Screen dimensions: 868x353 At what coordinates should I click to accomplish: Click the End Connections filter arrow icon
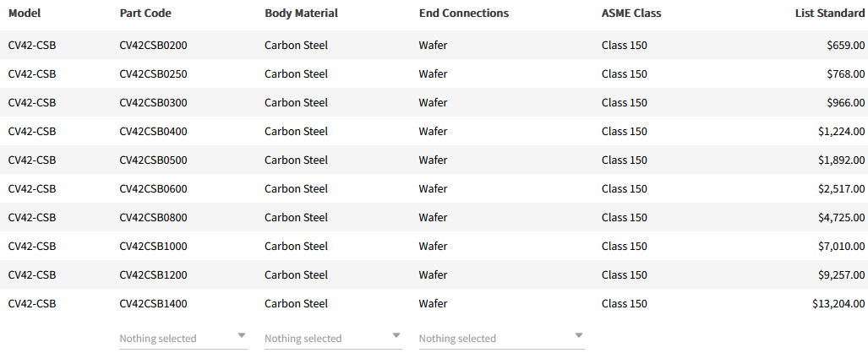pos(578,335)
